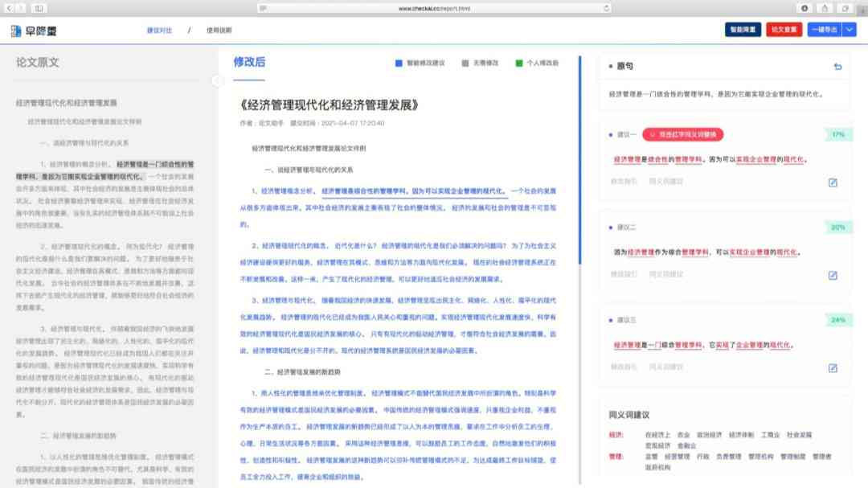Click the highlighted sentence in 论文原文 panel
This screenshot has height=488, width=868.
(105, 170)
